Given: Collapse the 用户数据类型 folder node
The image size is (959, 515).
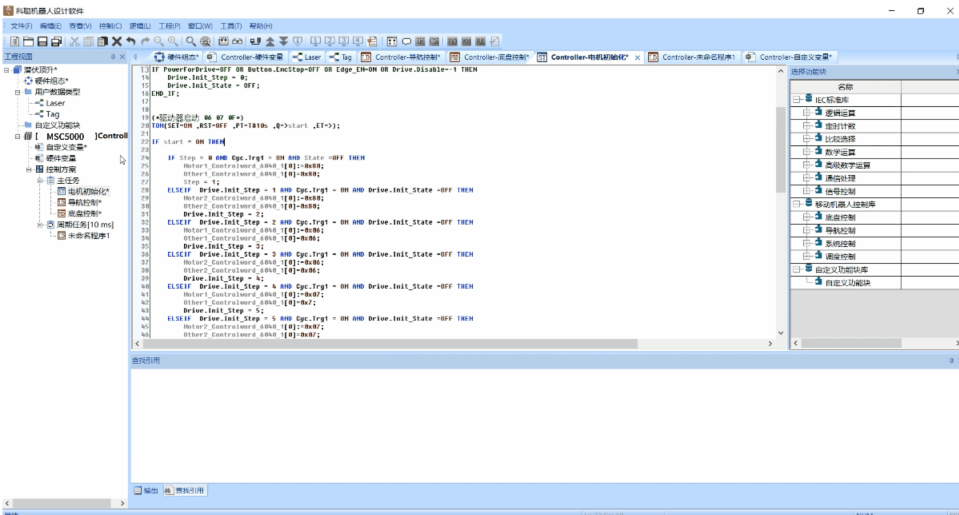Looking at the screenshot, I should (18, 92).
